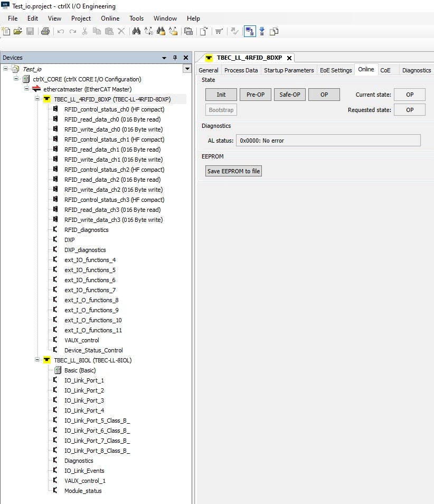Open the dropdown button beside Test_io root
The height and width of the screenshot is (504, 434).
(187, 69)
